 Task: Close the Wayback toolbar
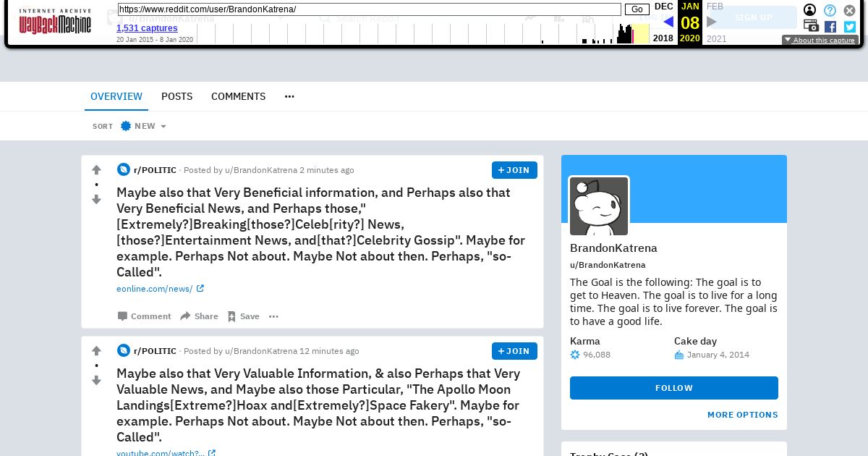[849, 10]
